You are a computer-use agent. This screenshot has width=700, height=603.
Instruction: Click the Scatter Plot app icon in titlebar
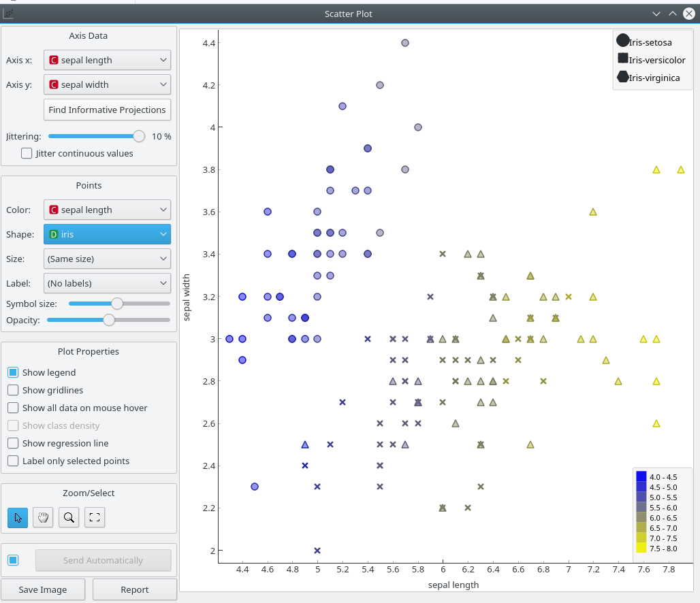[7, 14]
